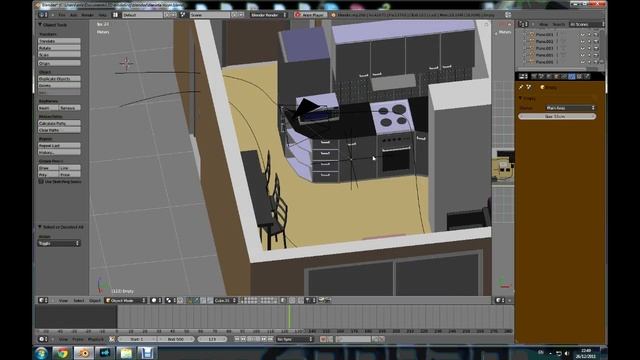Click Calculate Paths button
Image resolution: width=640 pixels, height=360 pixels.
(59, 123)
